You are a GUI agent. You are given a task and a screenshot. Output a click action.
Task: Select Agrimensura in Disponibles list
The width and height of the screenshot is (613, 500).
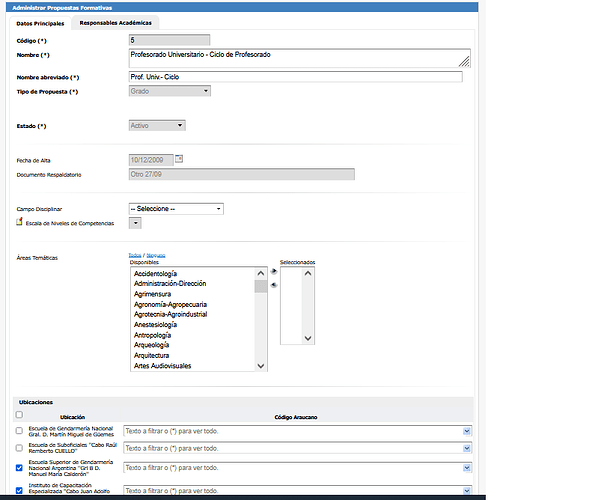point(152,294)
